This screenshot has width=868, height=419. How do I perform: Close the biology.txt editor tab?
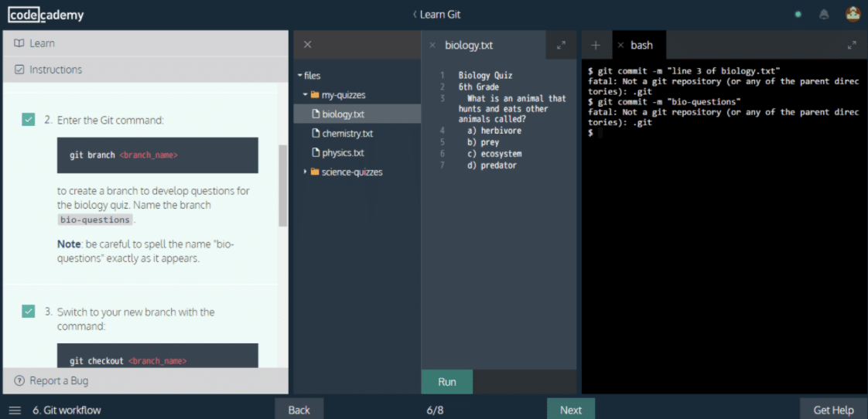[432, 46]
